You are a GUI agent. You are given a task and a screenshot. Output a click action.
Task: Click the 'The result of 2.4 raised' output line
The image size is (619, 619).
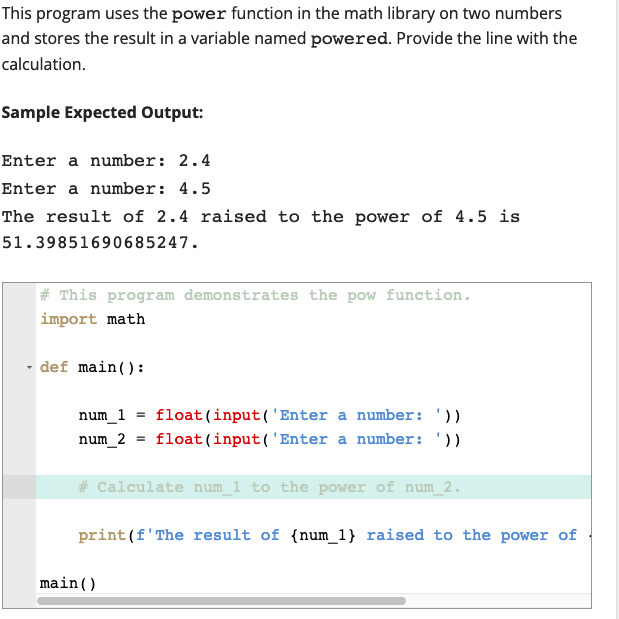point(261,217)
